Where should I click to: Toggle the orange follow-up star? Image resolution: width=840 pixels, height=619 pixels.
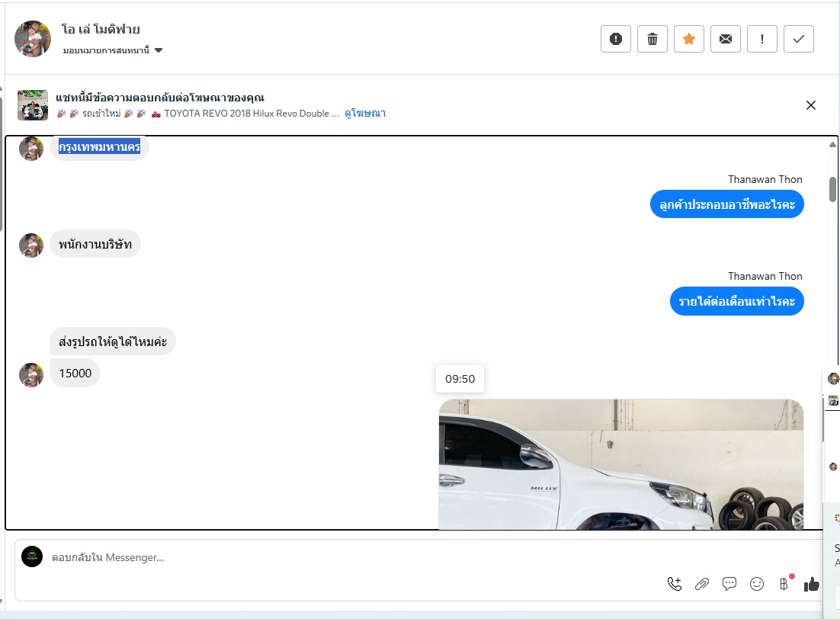(689, 39)
